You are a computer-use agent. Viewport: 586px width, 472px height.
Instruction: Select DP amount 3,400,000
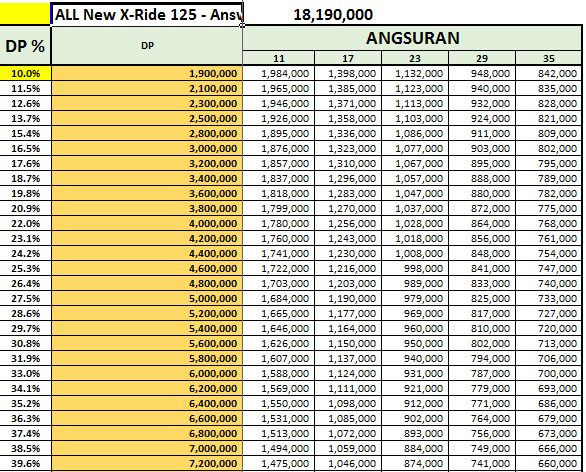tap(147, 178)
